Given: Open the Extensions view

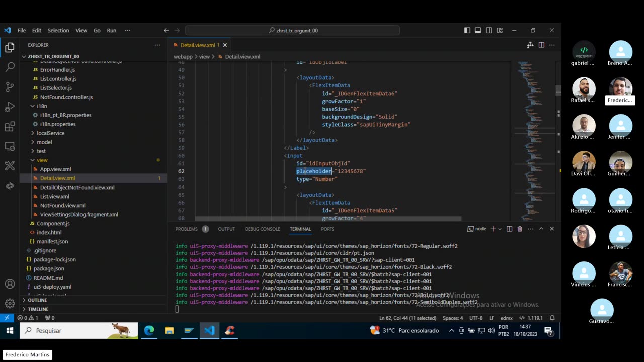Looking at the screenshot, I should (x=10, y=127).
